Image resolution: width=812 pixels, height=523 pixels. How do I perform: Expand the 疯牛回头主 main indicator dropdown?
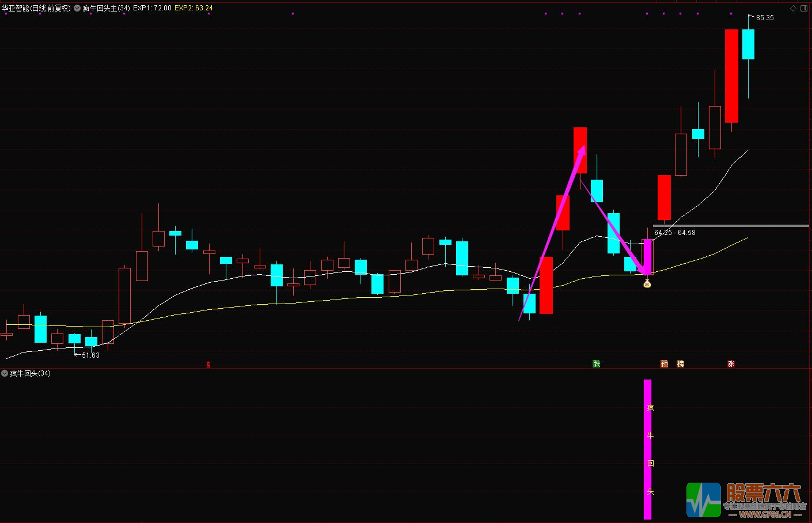(77, 8)
